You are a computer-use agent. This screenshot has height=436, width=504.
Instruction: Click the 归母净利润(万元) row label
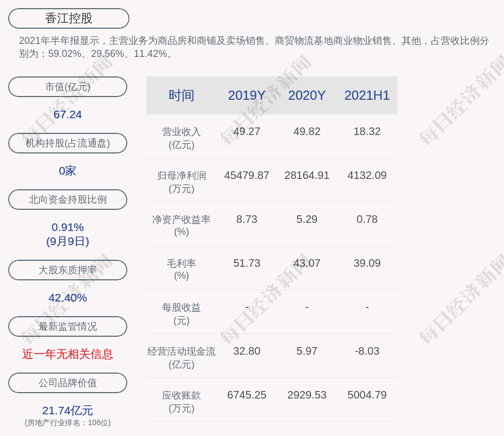click(181, 182)
